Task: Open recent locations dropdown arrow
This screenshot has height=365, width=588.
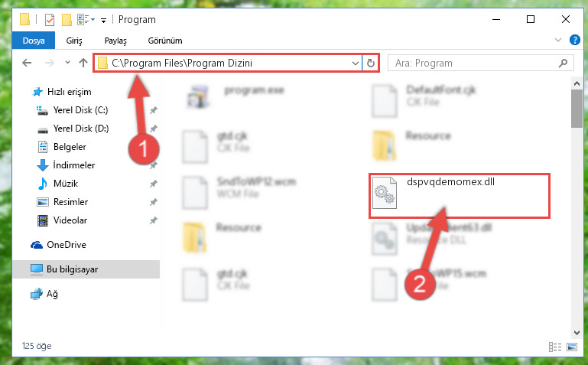Action: tap(67, 63)
